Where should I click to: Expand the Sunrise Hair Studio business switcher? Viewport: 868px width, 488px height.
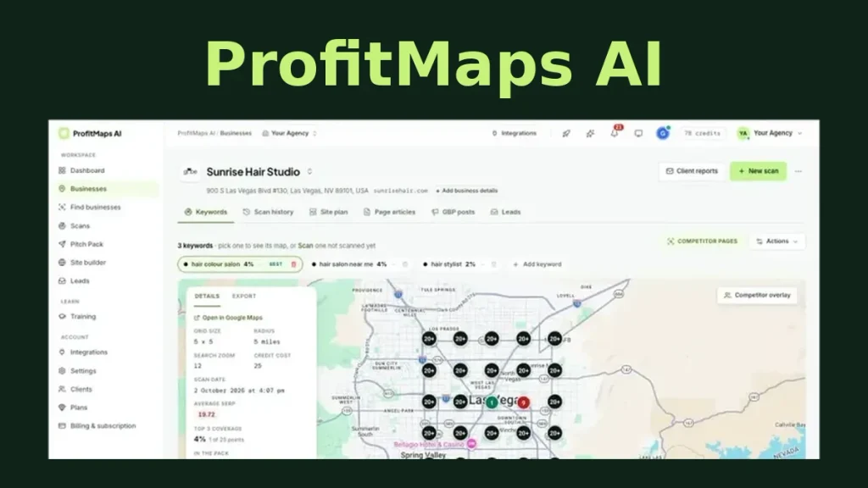tap(309, 171)
